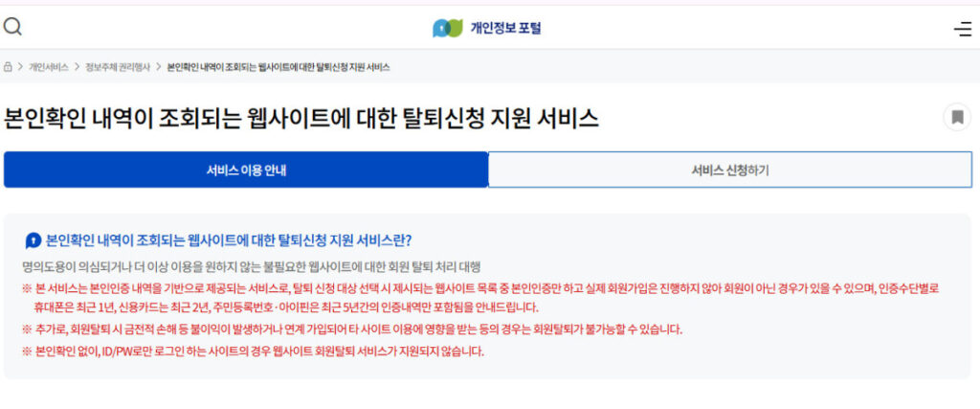Switch to the 서비스 신청하기 tab

(730, 170)
